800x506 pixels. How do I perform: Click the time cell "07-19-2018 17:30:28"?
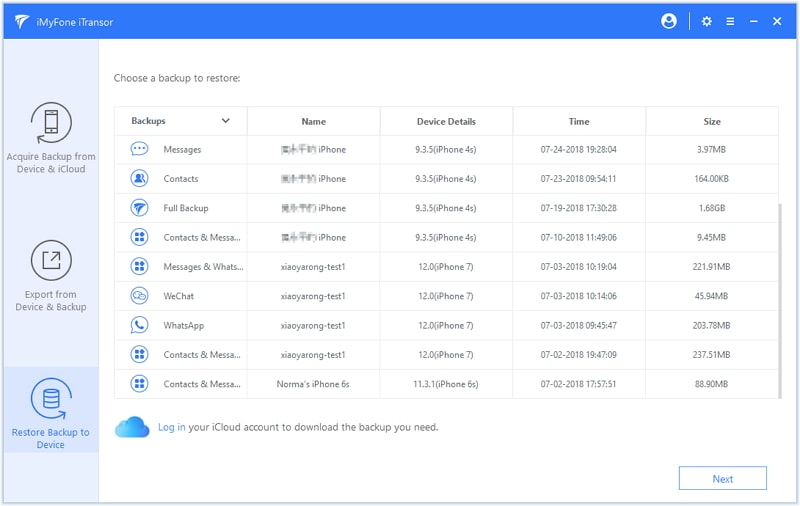(579, 208)
